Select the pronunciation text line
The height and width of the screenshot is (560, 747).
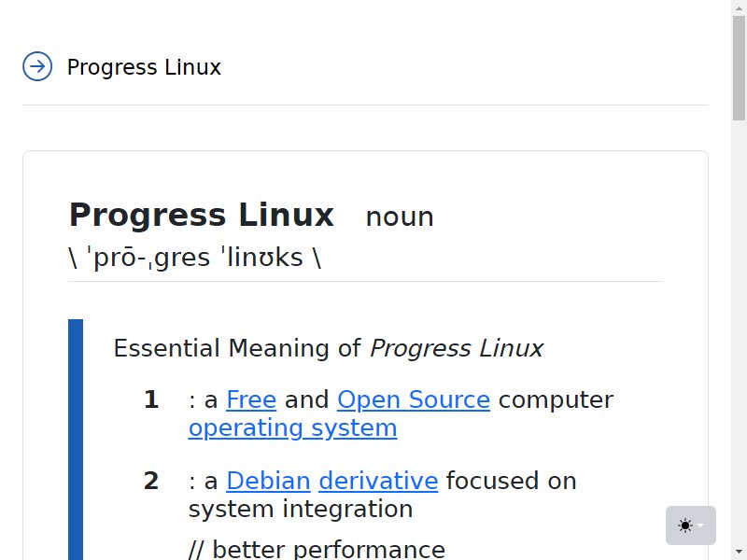(195, 258)
